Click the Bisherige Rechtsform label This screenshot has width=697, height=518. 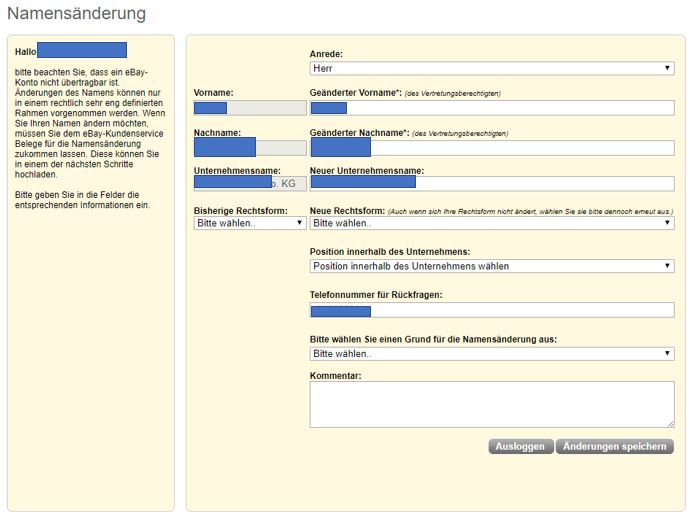pyautogui.click(x=240, y=210)
